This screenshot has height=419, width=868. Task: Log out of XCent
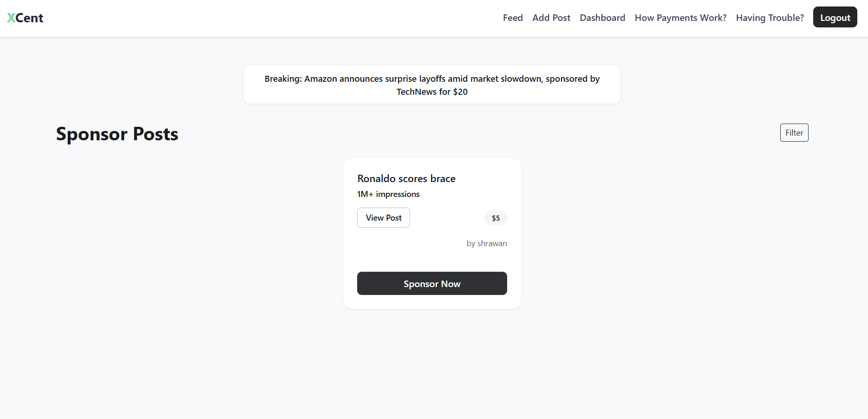pos(835,17)
